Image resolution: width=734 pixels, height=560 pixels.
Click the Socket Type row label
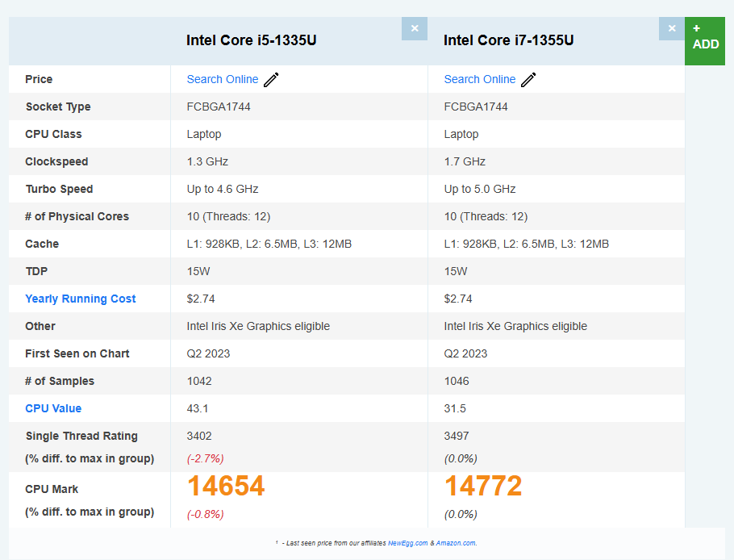pos(58,107)
